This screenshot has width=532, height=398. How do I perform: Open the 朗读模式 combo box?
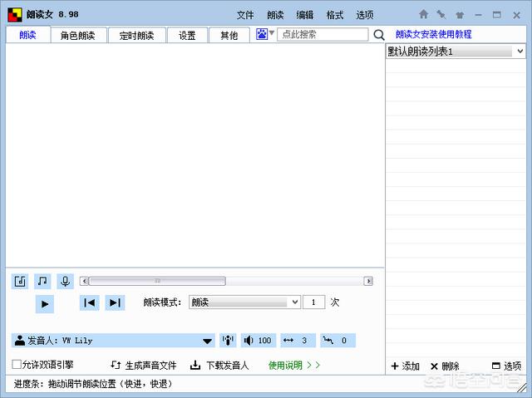tap(244, 302)
